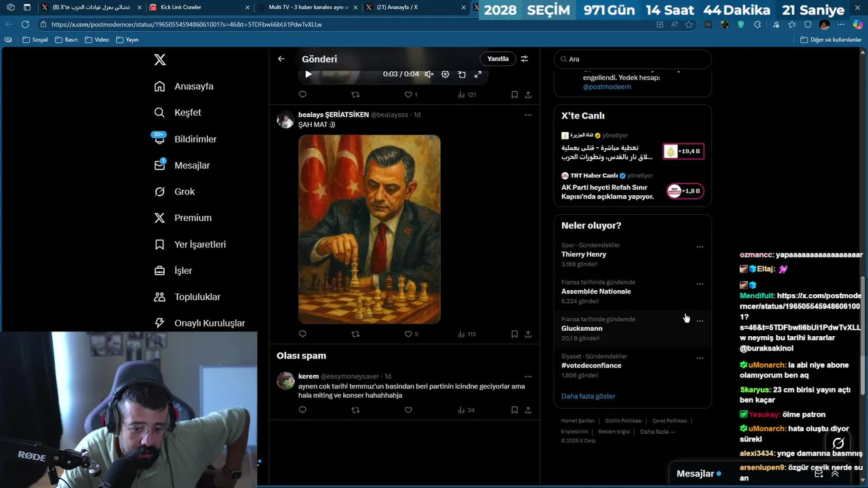Like the ŞAH MAT post with 5 likes
The image size is (868, 488).
(411, 334)
